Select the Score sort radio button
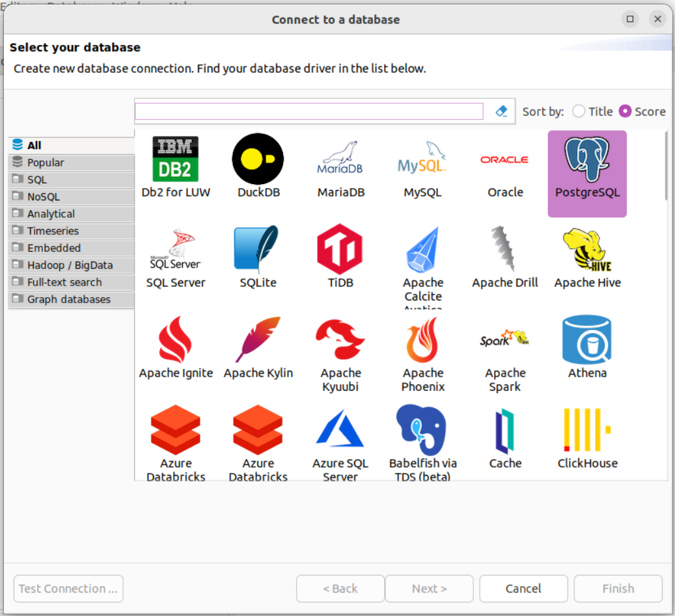675x616 pixels. (x=625, y=111)
